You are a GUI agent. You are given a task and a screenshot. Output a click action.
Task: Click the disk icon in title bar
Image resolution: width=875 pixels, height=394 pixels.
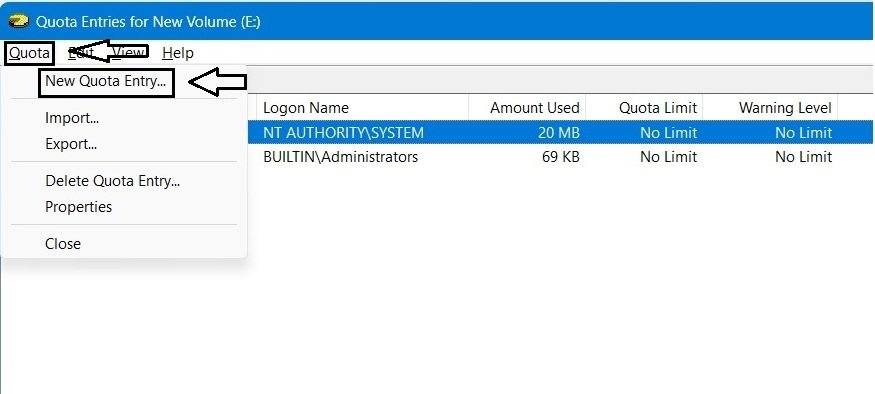(19, 22)
